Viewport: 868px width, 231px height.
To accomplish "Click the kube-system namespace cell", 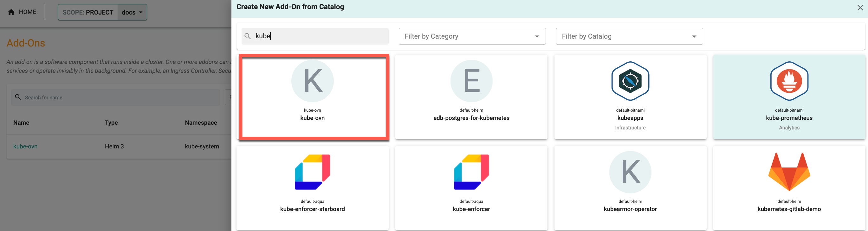I will tap(202, 147).
